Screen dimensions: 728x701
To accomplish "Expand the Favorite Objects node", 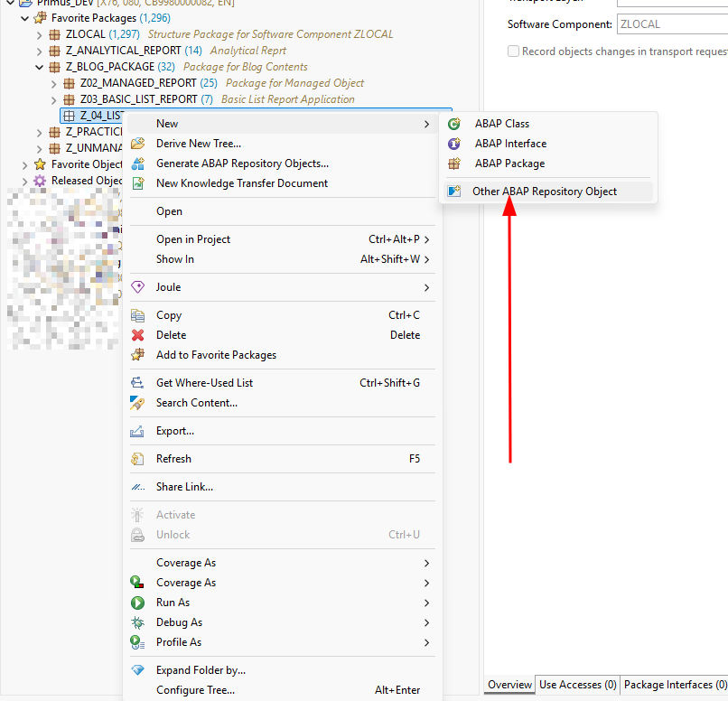I will click(25, 164).
